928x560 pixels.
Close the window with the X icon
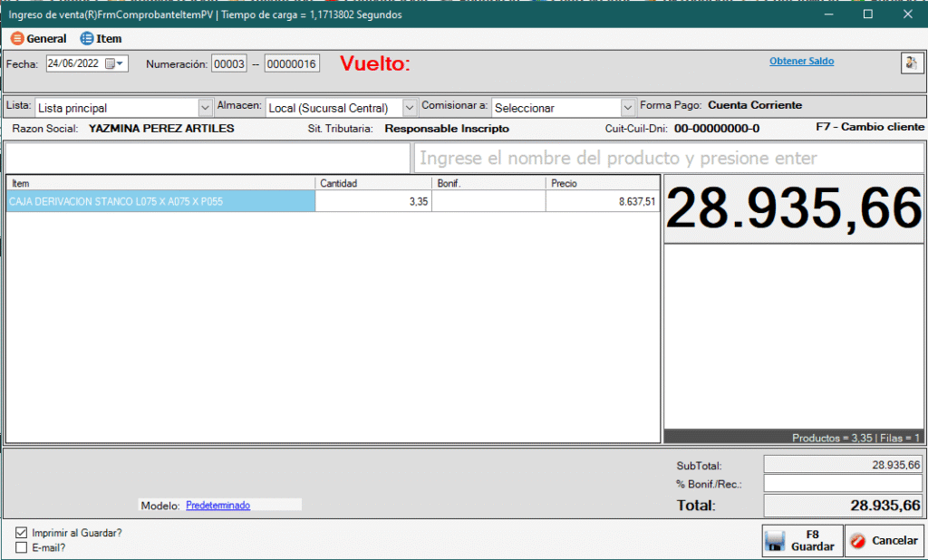[x=908, y=14]
